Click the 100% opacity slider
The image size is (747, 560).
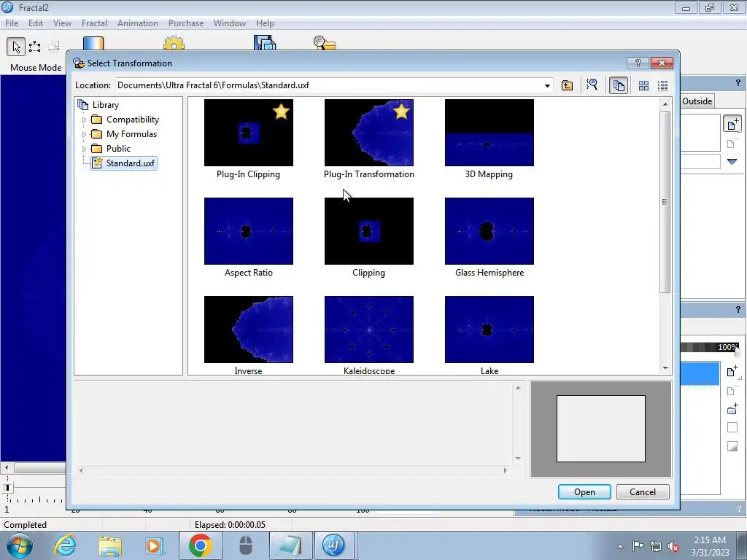click(x=709, y=348)
